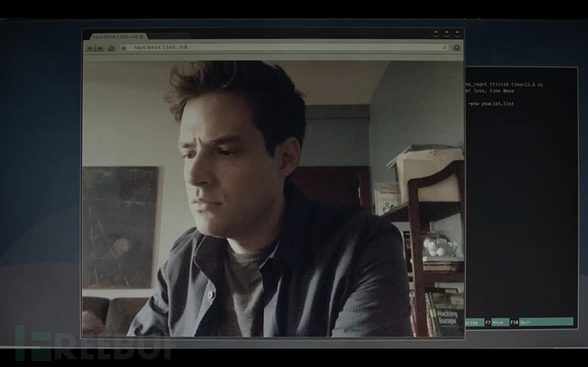
Task: Reload the page with the refresh icon
Action: point(111,48)
